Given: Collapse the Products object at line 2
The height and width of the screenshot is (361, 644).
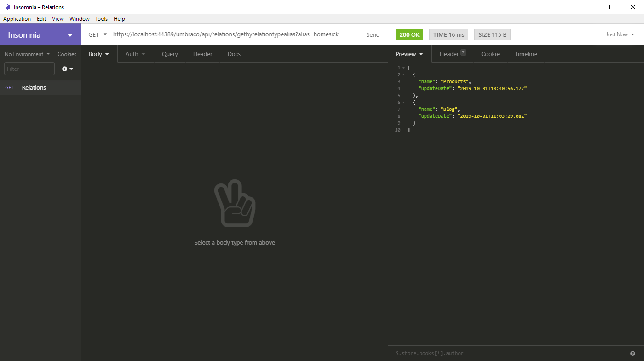Looking at the screenshot, I should click(x=403, y=75).
